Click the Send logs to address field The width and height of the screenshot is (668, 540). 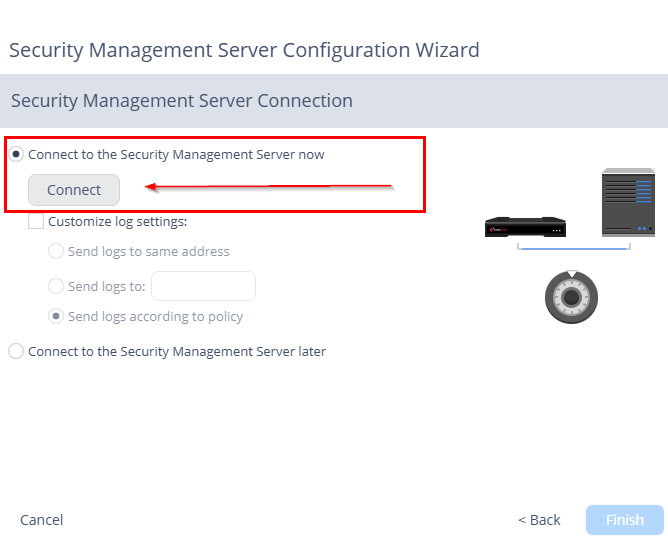[203, 286]
